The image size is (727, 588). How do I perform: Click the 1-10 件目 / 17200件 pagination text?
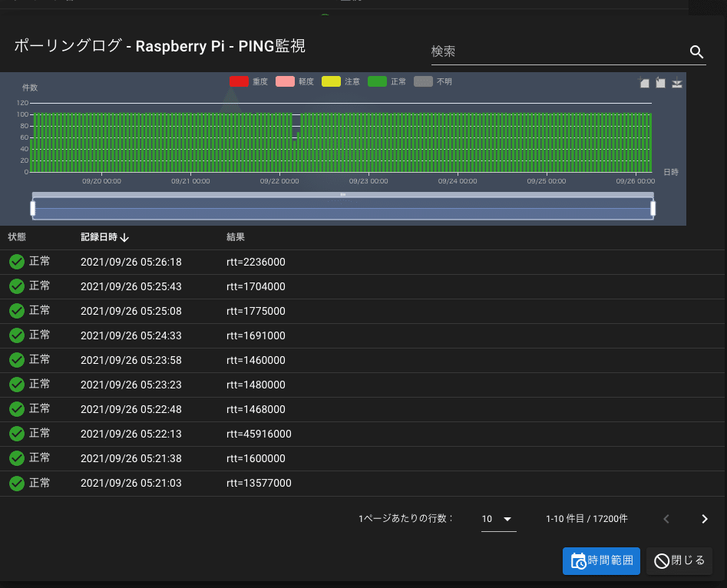click(x=587, y=519)
